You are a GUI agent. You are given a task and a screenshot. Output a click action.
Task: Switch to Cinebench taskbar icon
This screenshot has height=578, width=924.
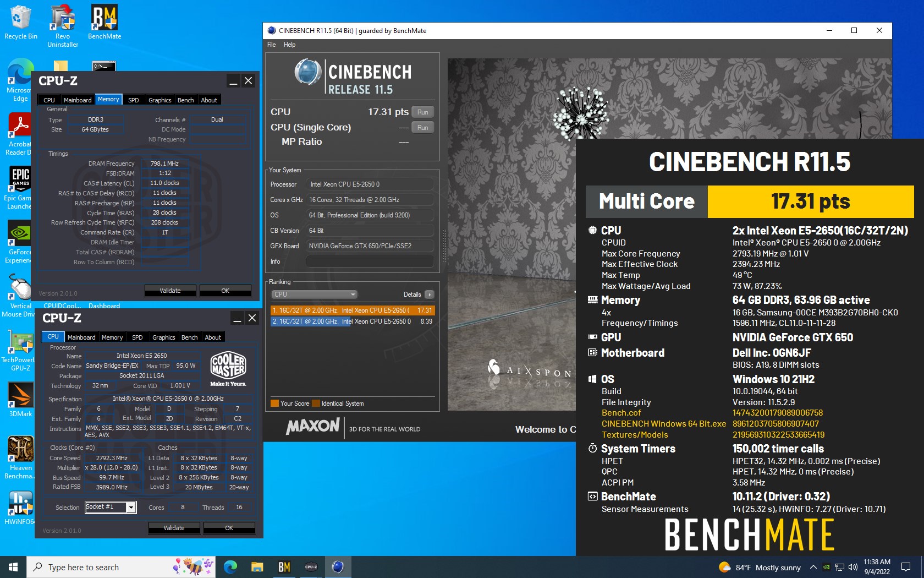338,567
